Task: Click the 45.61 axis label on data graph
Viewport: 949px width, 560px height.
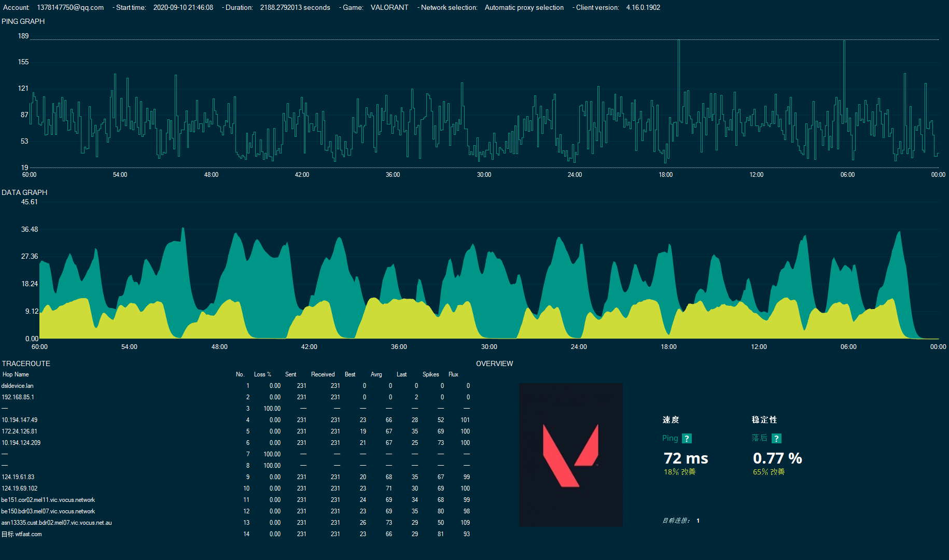Action: pyautogui.click(x=30, y=202)
